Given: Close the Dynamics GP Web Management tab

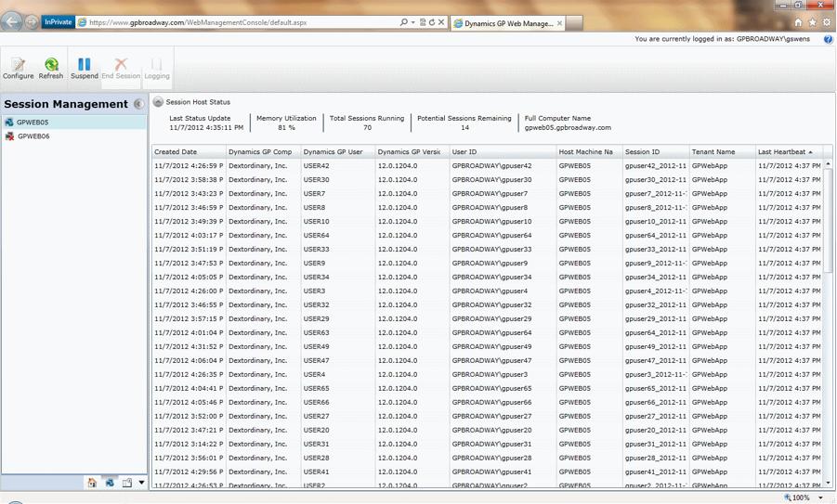Looking at the screenshot, I should pyautogui.click(x=559, y=23).
